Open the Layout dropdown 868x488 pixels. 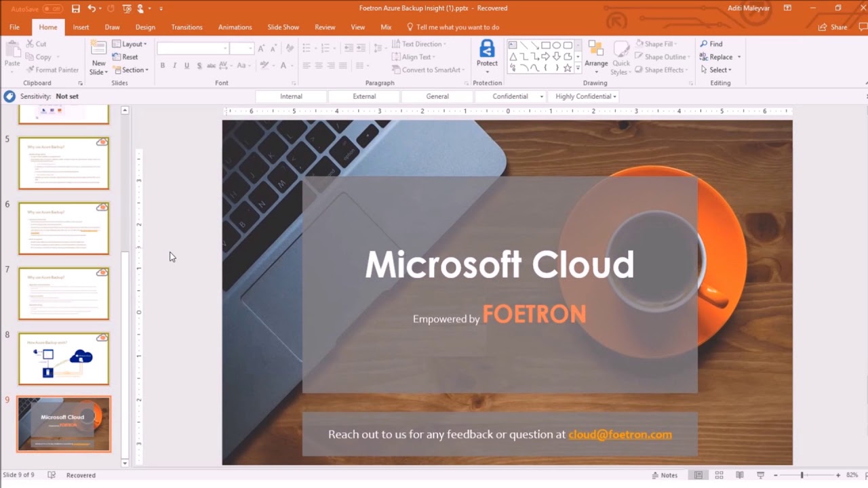pyautogui.click(x=130, y=44)
